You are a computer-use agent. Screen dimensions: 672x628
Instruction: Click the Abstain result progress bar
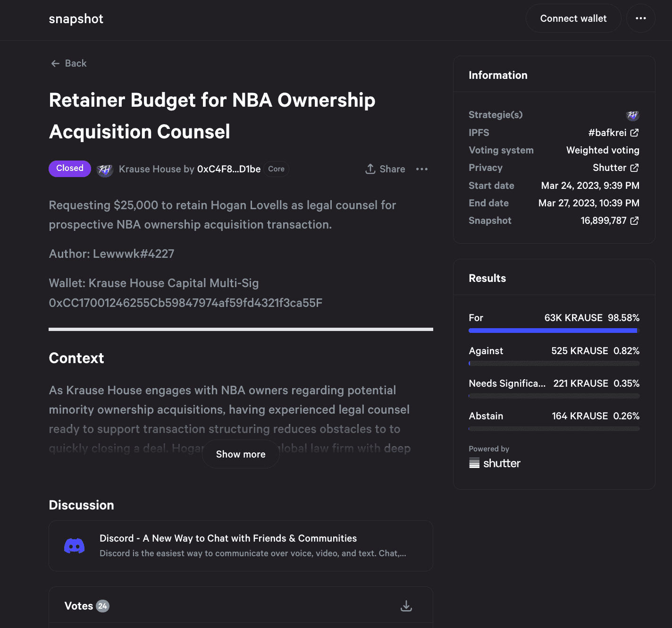[x=554, y=429]
